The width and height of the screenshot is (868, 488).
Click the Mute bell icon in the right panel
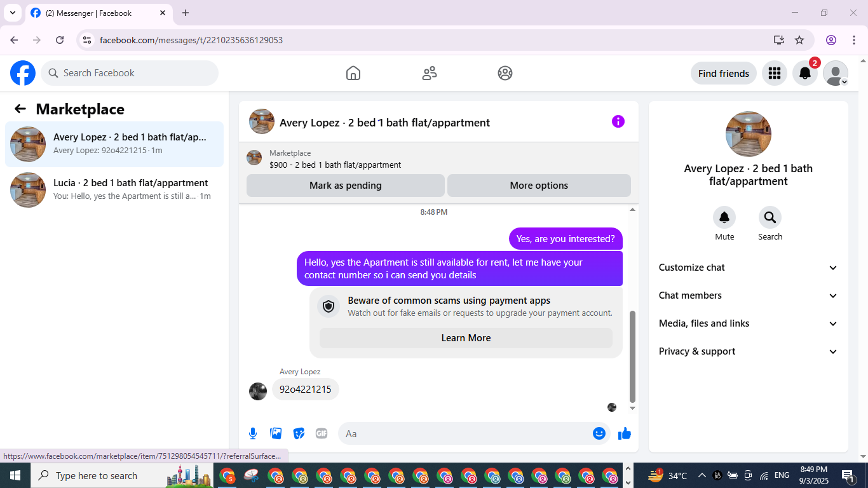point(724,217)
